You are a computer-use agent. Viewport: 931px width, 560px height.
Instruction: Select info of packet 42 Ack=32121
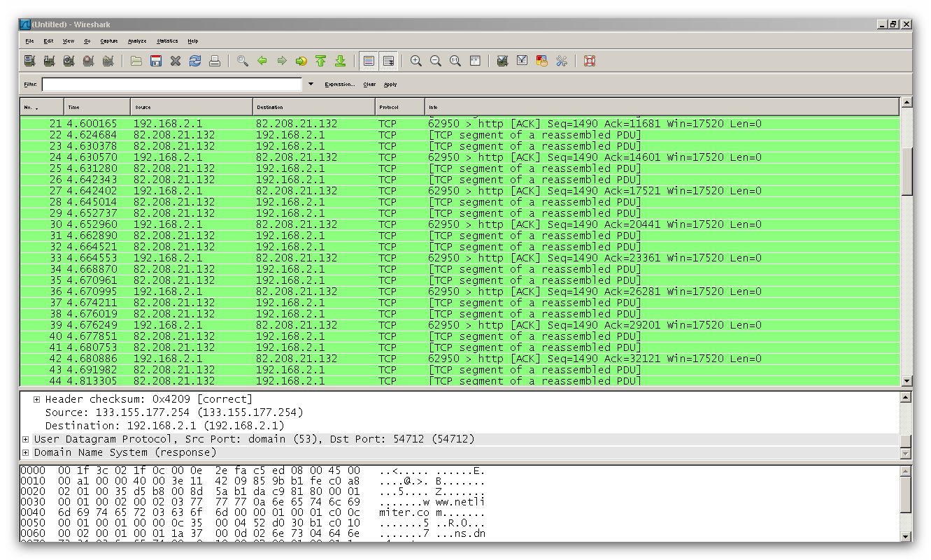[595, 359]
